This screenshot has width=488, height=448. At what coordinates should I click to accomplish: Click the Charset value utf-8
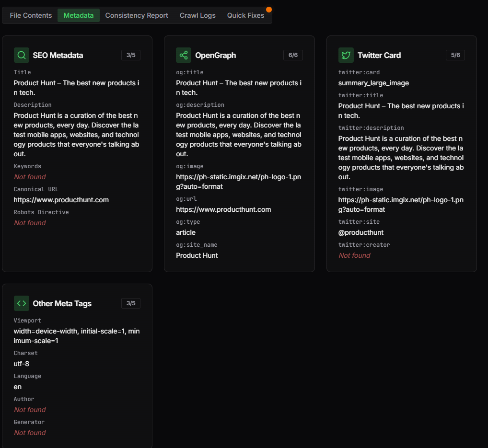point(22,364)
